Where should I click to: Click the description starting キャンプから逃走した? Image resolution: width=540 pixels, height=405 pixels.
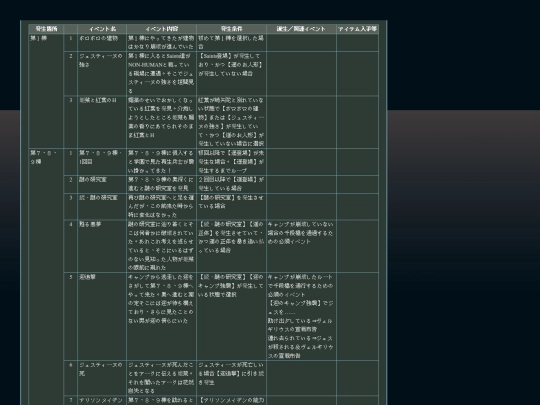pos(162,316)
